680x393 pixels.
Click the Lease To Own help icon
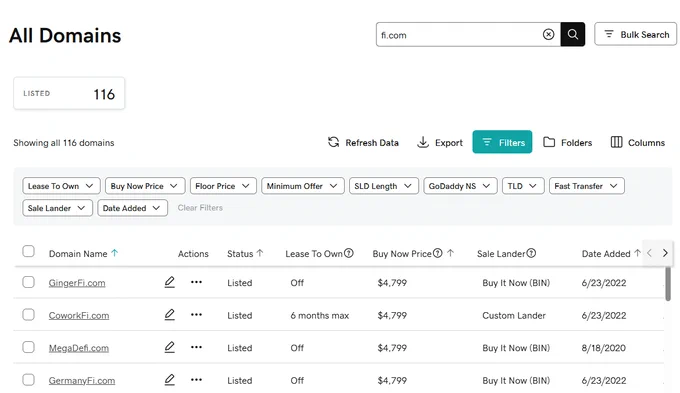point(349,253)
